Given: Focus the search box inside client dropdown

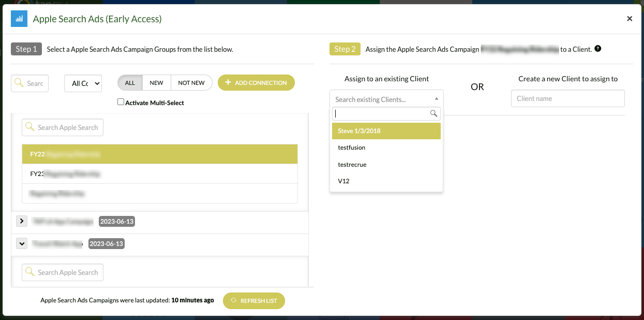Looking at the screenshot, I should [386, 113].
